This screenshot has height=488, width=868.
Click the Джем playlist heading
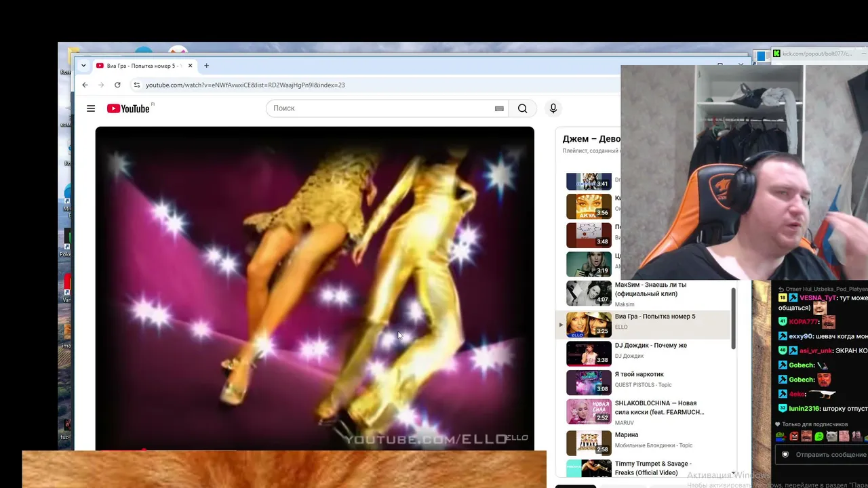[x=591, y=139]
